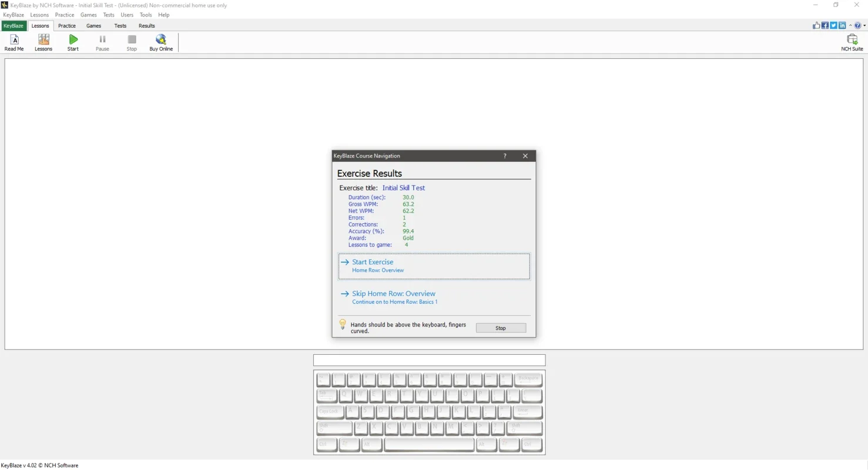Collapse the ribbon with the caret icon
868x470 pixels.
coord(850,25)
